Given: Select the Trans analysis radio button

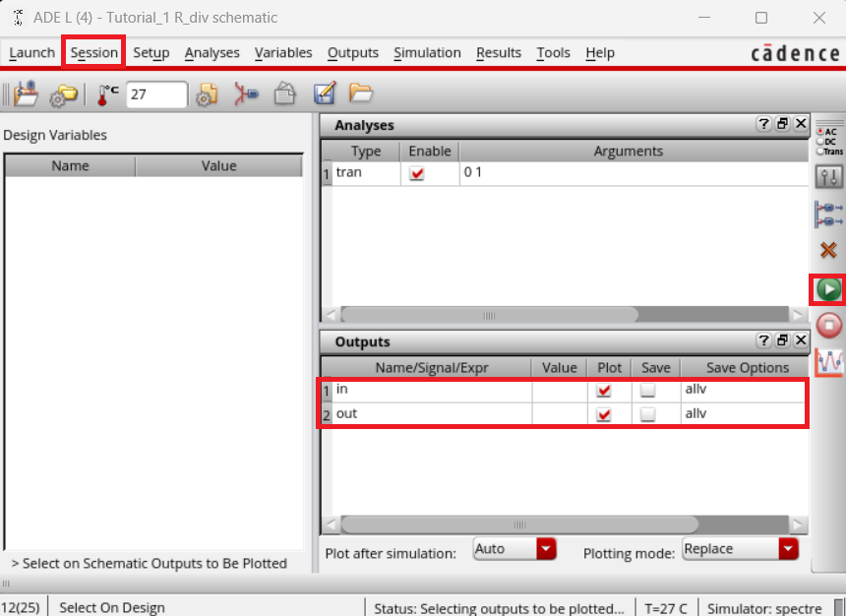Looking at the screenshot, I should coord(820,152).
